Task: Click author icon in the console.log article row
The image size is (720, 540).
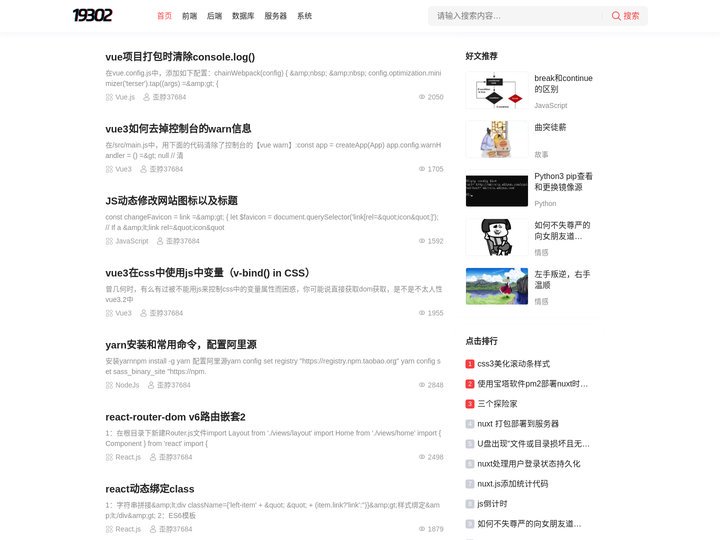Action: pos(146,97)
